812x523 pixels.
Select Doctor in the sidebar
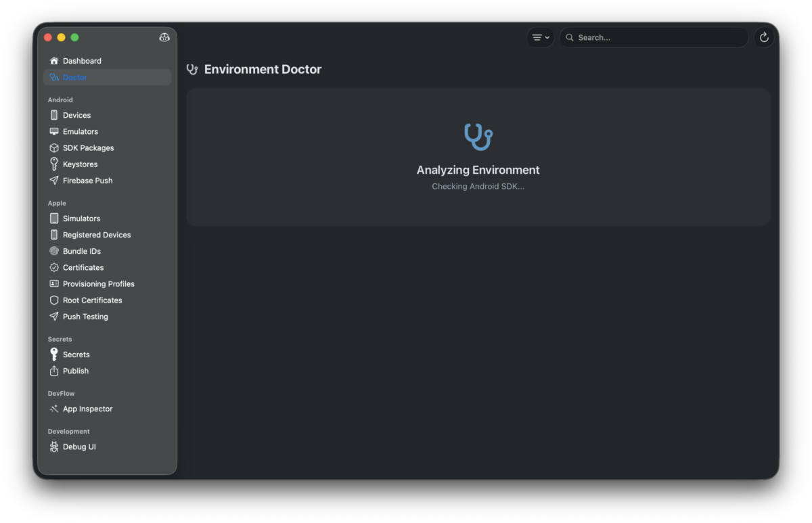click(107, 77)
